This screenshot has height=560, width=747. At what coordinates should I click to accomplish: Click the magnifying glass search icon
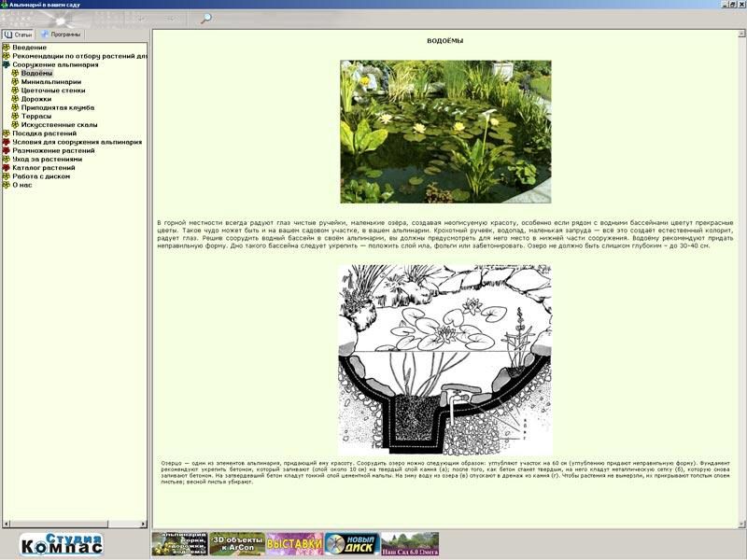click(x=206, y=18)
